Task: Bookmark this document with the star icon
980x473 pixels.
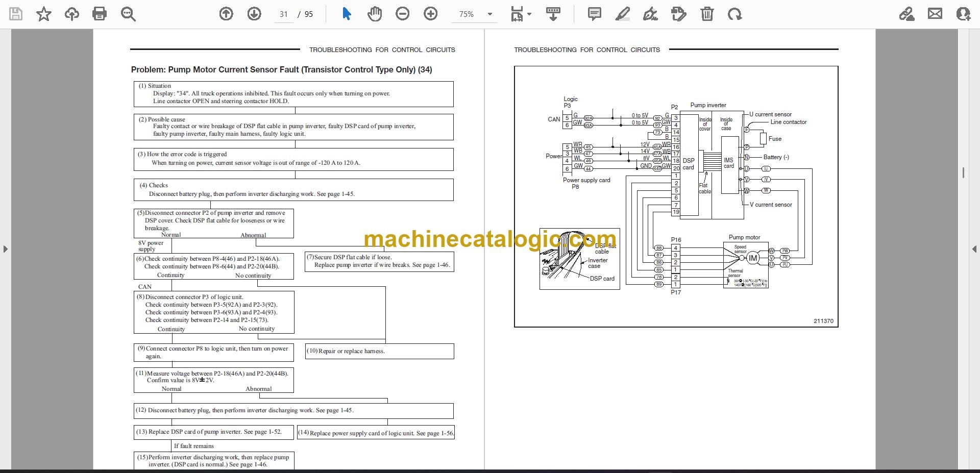Action: 44,14
